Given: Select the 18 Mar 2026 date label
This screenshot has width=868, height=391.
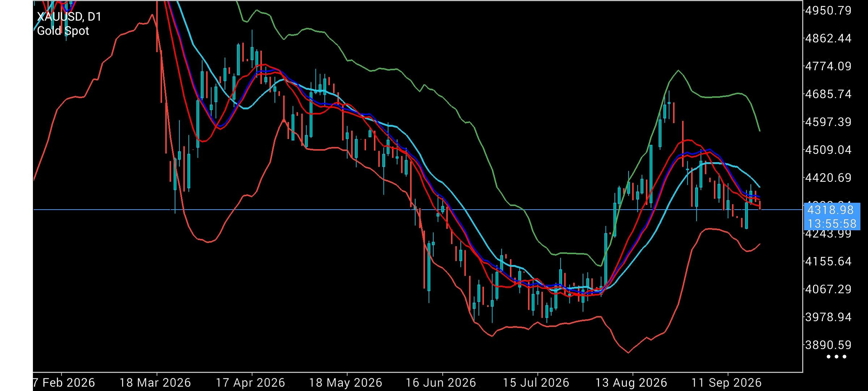Looking at the screenshot, I should (155, 383).
